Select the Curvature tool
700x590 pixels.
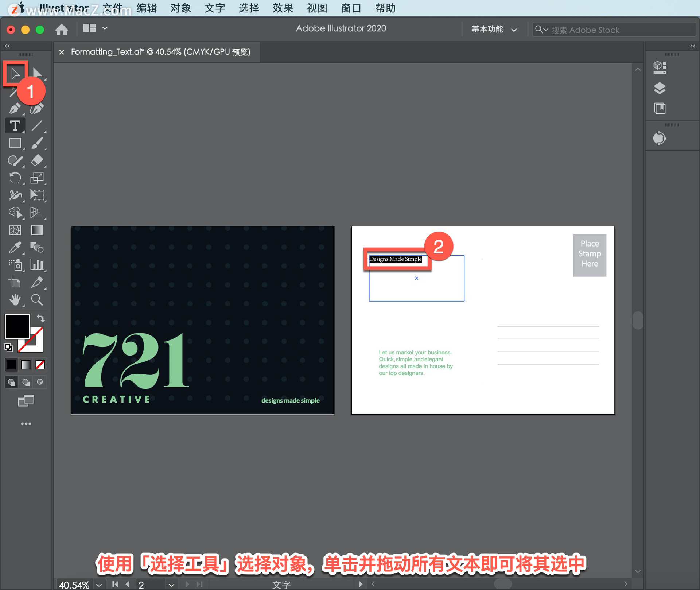pos(37,108)
